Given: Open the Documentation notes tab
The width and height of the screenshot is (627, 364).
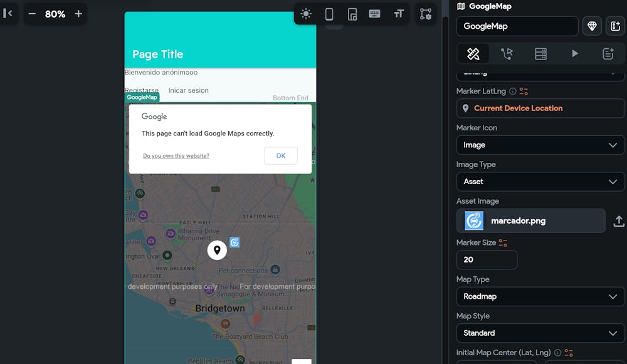Looking at the screenshot, I should coord(608,53).
